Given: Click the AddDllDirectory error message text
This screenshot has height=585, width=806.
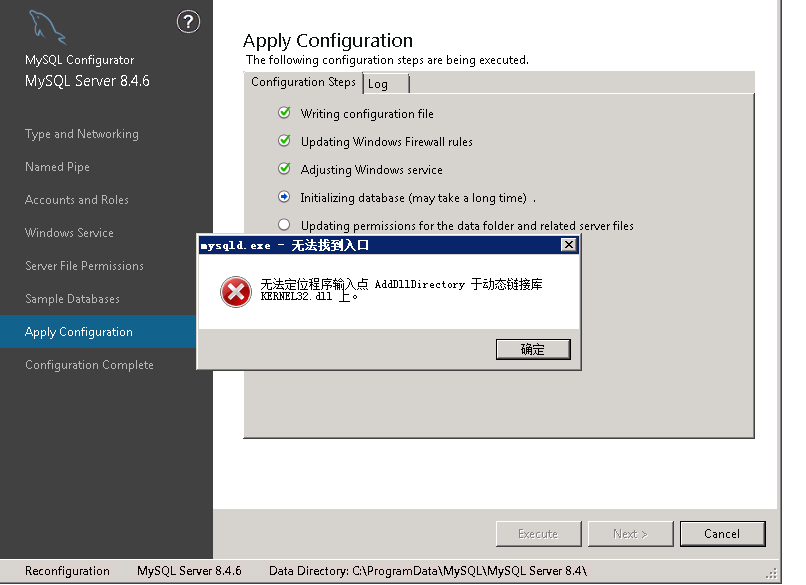Looking at the screenshot, I should (x=401, y=290).
